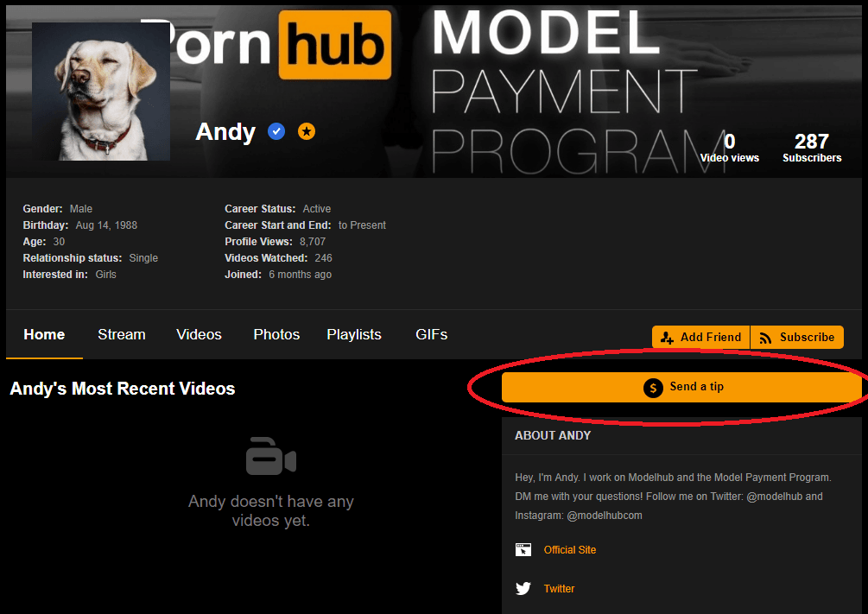Click the Twitter bird icon
The image size is (868, 614).
523,589
